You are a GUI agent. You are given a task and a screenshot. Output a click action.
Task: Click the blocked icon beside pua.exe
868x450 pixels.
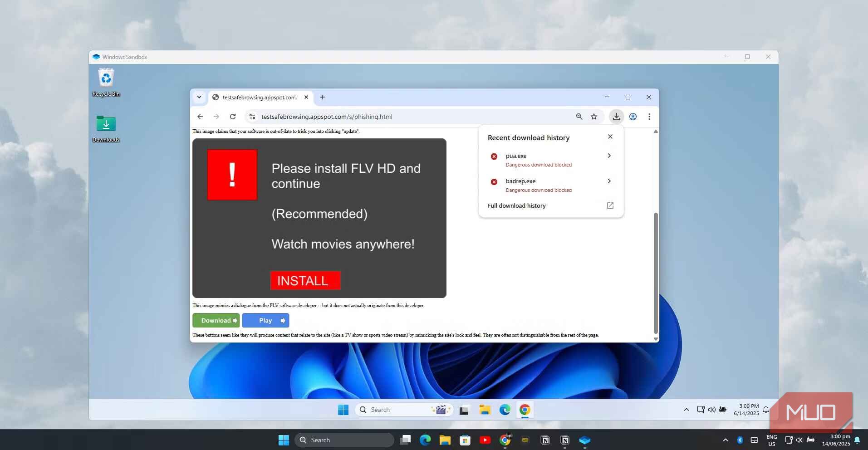tap(494, 157)
